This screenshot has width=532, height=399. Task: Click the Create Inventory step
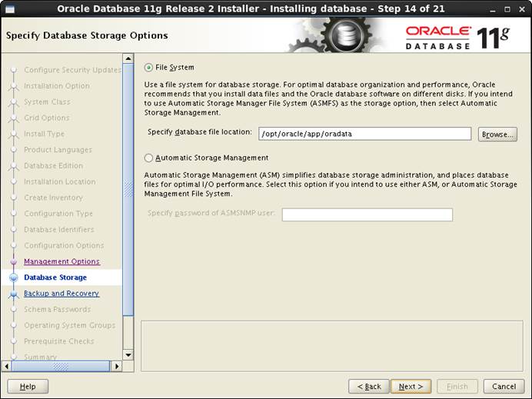[x=53, y=198]
